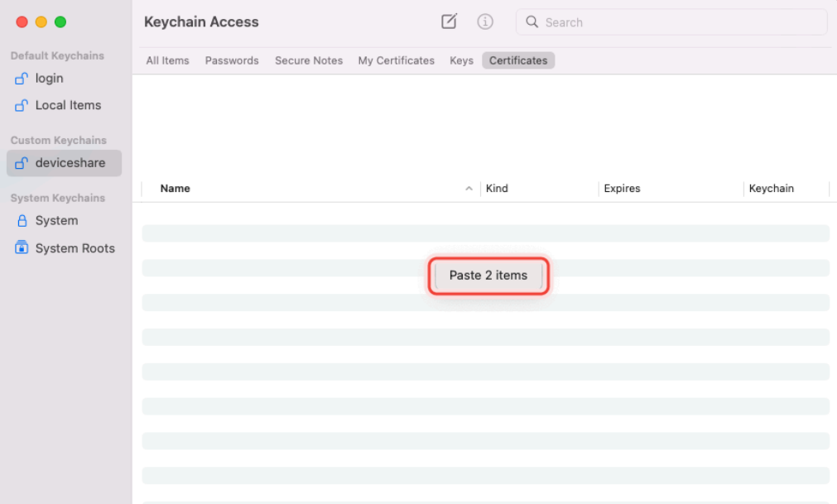
Task: Choose Paste 2 items menu entry
Action: 488,276
